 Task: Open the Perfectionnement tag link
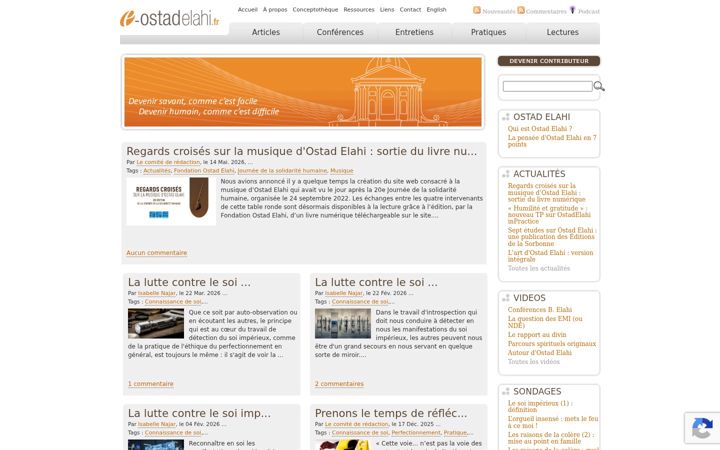(x=416, y=433)
